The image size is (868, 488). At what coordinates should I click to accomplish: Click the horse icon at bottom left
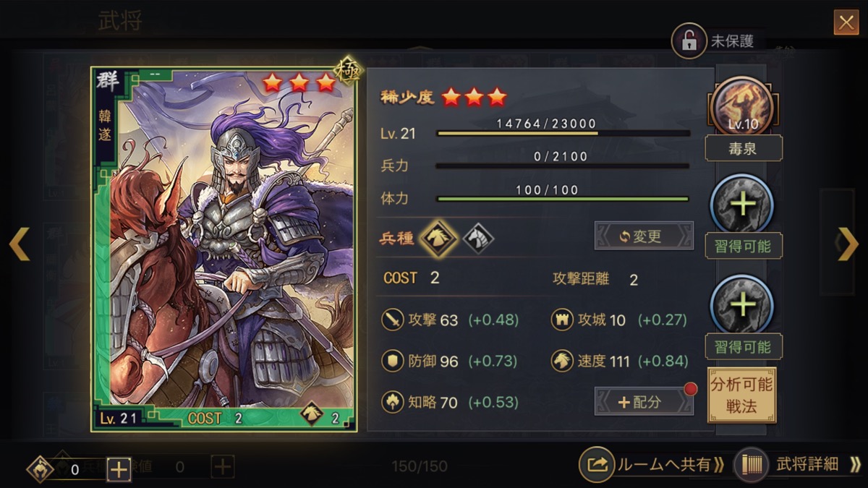(x=40, y=469)
